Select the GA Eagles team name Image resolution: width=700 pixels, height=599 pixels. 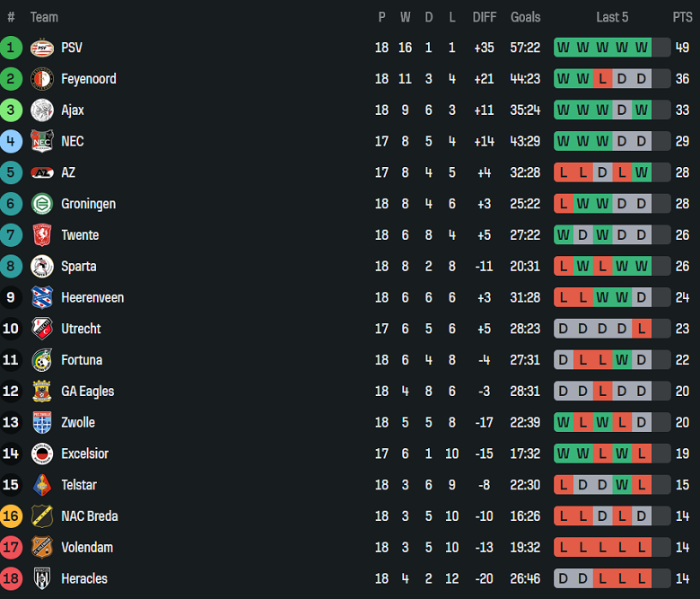pos(87,392)
